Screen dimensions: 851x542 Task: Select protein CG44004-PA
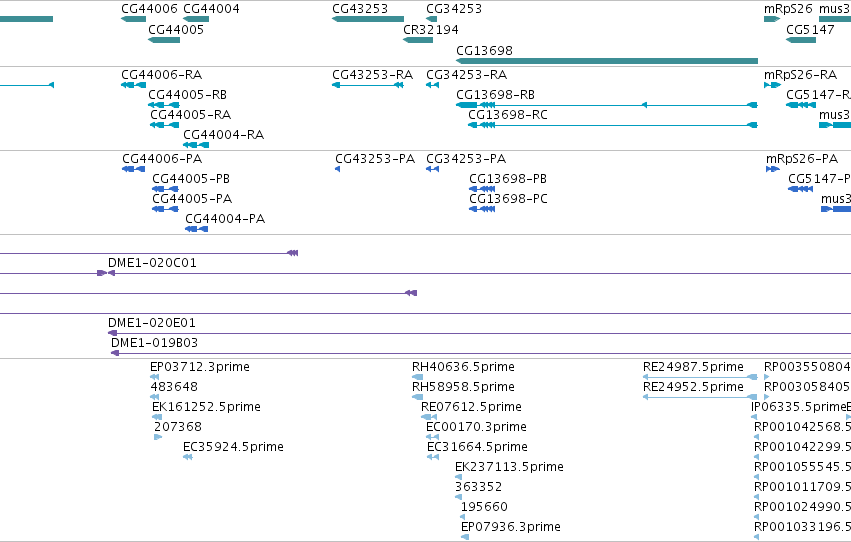(196, 229)
